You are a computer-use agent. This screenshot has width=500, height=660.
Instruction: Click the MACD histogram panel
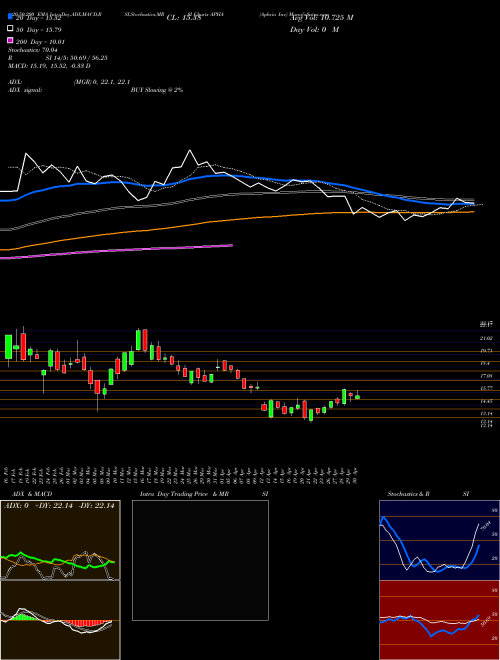pyautogui.click(x=60, y=620)
